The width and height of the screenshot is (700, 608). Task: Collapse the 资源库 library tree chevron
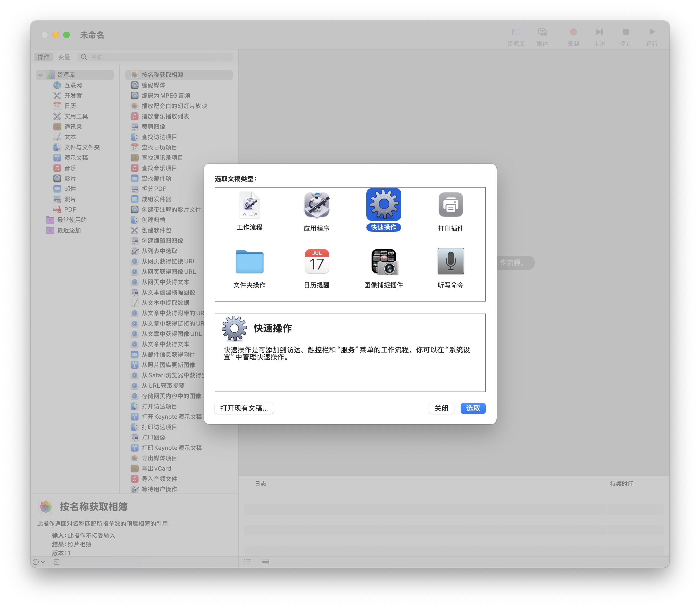point(40,75)
